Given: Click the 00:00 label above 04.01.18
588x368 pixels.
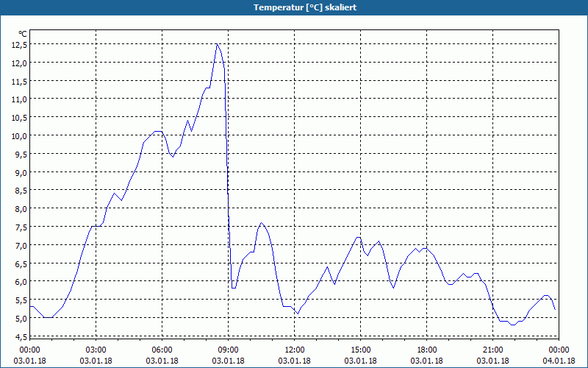Looking at the screenshot, I should 559,350.
